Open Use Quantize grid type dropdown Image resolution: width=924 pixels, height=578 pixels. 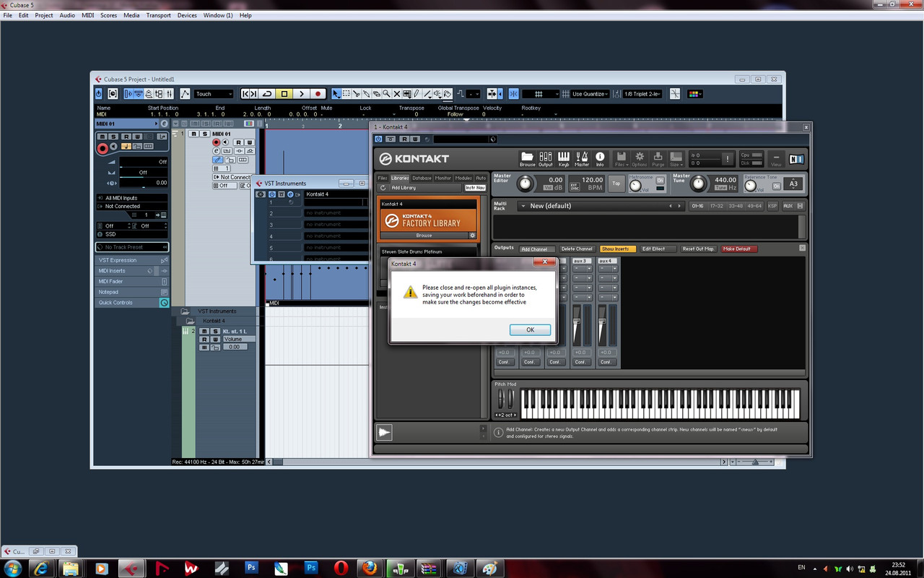[590, 94]
